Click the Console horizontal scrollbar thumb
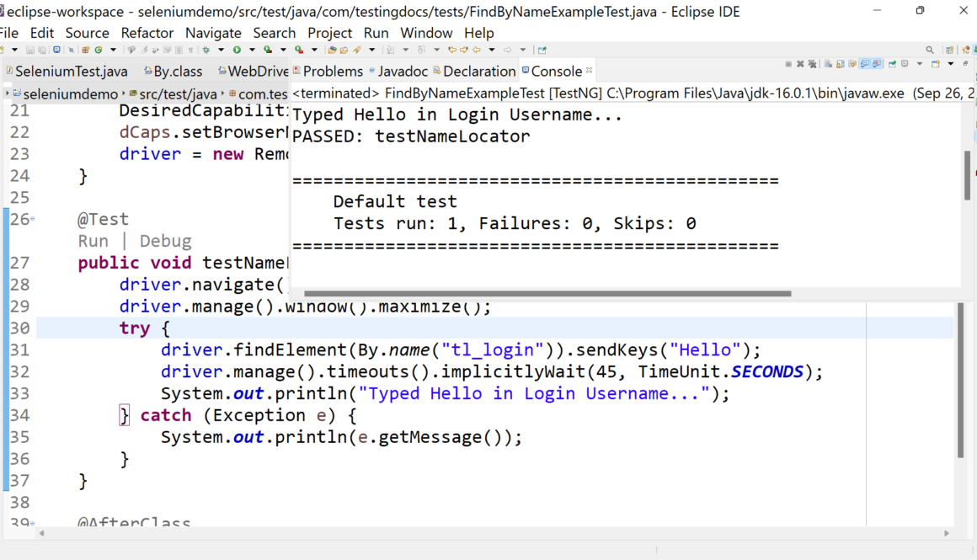 [x=547, y=293]
